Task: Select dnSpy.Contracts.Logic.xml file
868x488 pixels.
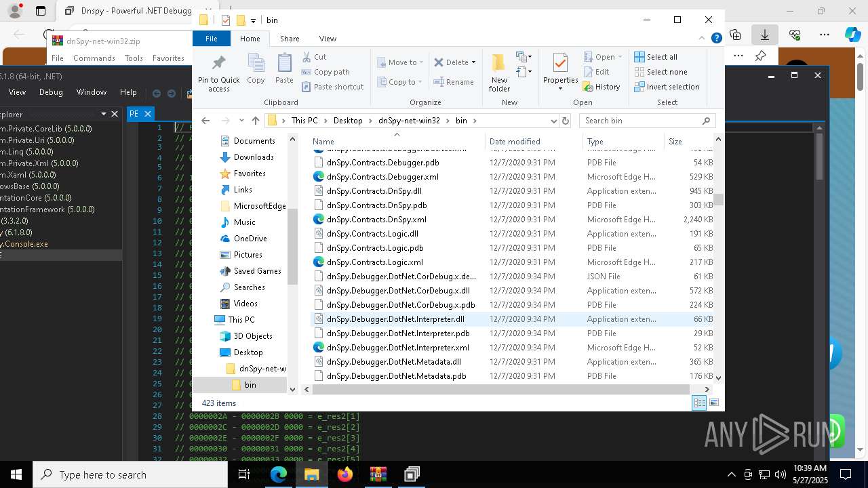Action: 374,262
